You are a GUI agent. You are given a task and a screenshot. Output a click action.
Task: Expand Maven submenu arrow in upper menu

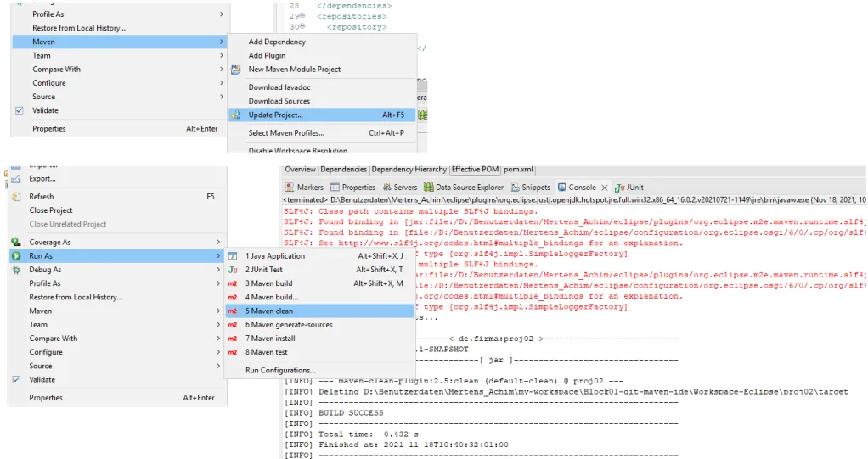pos(222,42)
